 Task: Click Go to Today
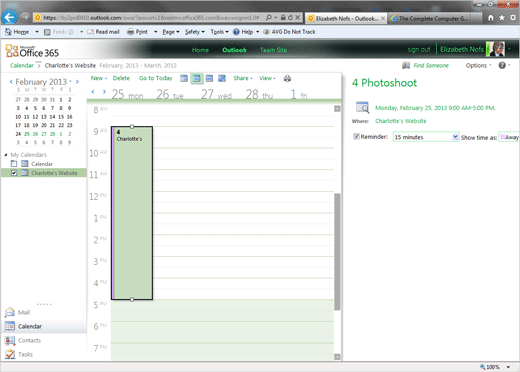tap(156, 78)
